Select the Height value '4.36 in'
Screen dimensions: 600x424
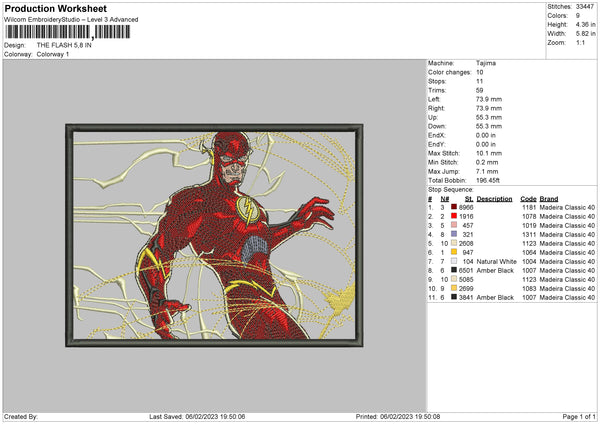[x=585, y=24]
